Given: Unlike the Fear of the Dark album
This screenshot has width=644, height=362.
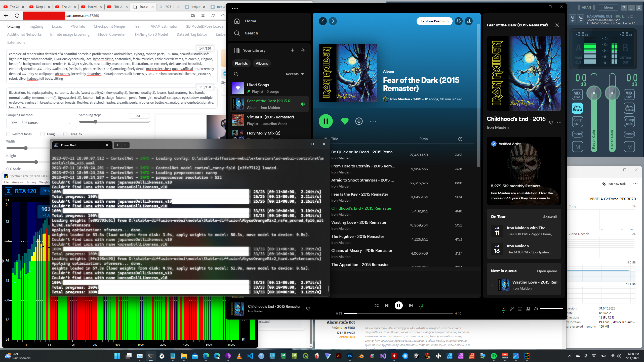Looking at the screenshot, I should coord(345,121).
